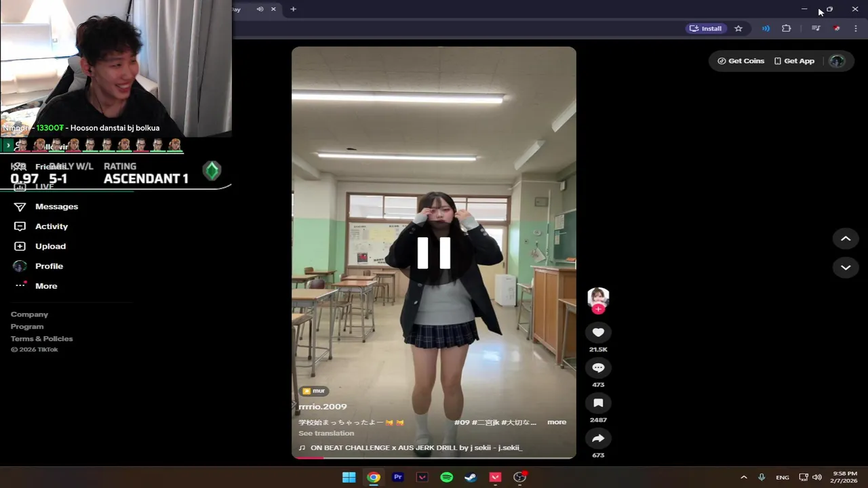Open Chrome from taskbar
The image size is (868, 488).
[374, 477]
